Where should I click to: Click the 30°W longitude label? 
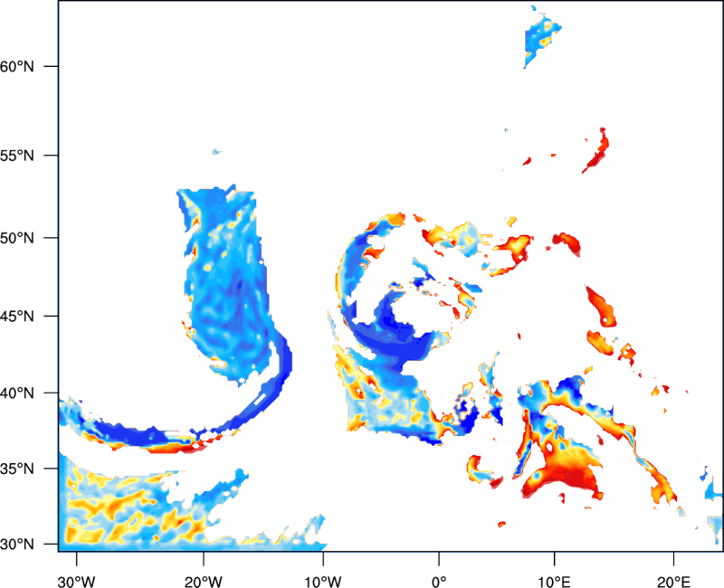click(76, 582)
